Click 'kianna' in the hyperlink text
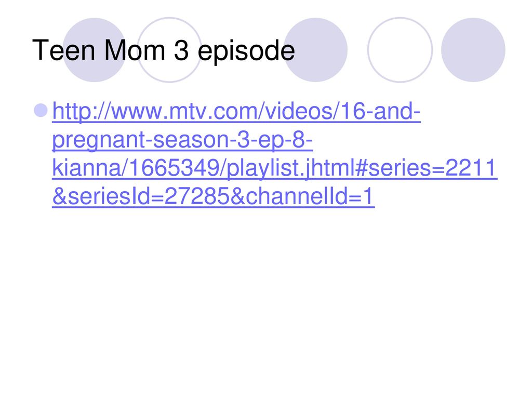The width and height of the screenshot is (532, 399). 87,168
